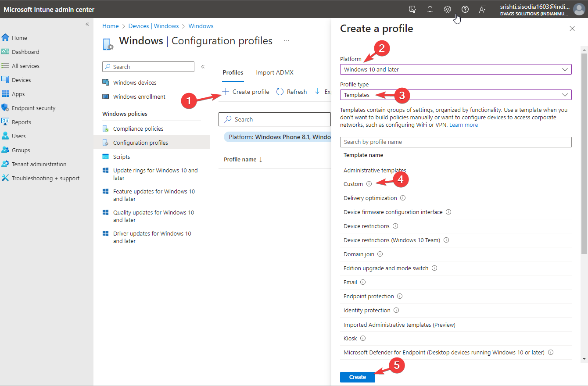Click the Create button
588x386 pixels.
click(x=357, y=377)
